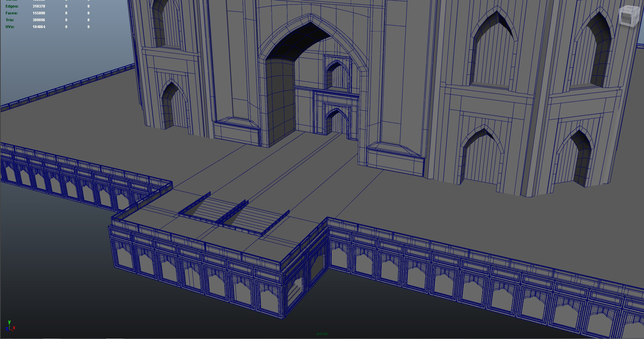Click the Faces label in the poly count
The width and height of the screenshot is (644, 339).
click(12, 13)
